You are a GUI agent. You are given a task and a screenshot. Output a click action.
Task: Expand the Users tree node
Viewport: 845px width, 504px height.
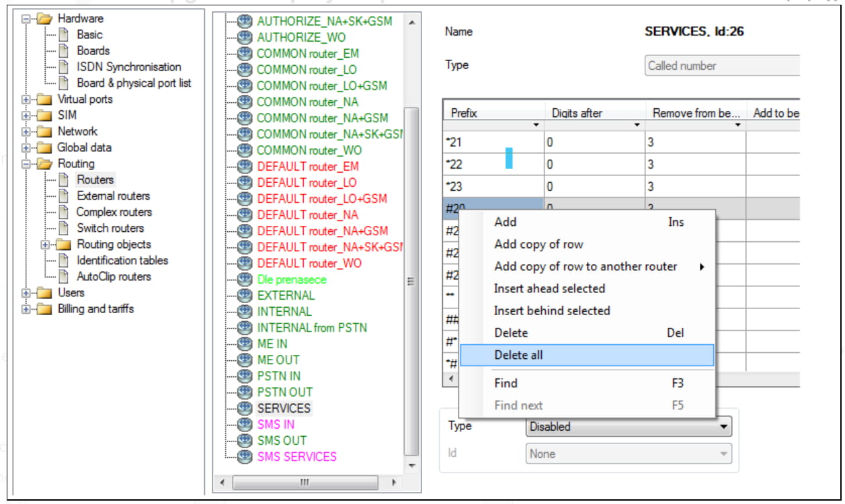pos(26,293)
